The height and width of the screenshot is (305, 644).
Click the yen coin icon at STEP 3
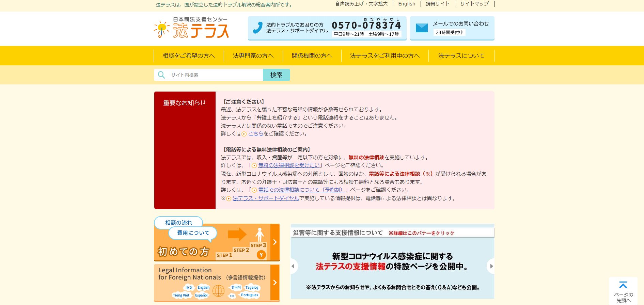(261, 255)
